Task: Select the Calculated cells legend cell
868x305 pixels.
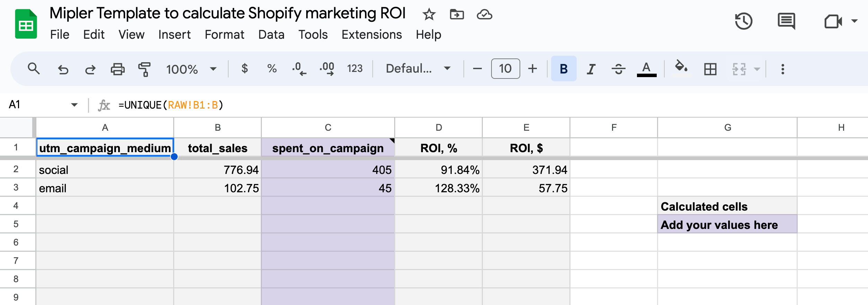Action: [727, 206]
